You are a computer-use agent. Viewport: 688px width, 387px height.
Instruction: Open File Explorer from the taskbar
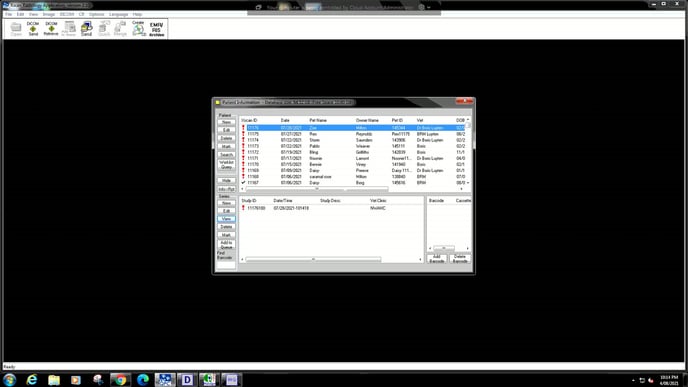pyautogui.click(x=54, y=380)
